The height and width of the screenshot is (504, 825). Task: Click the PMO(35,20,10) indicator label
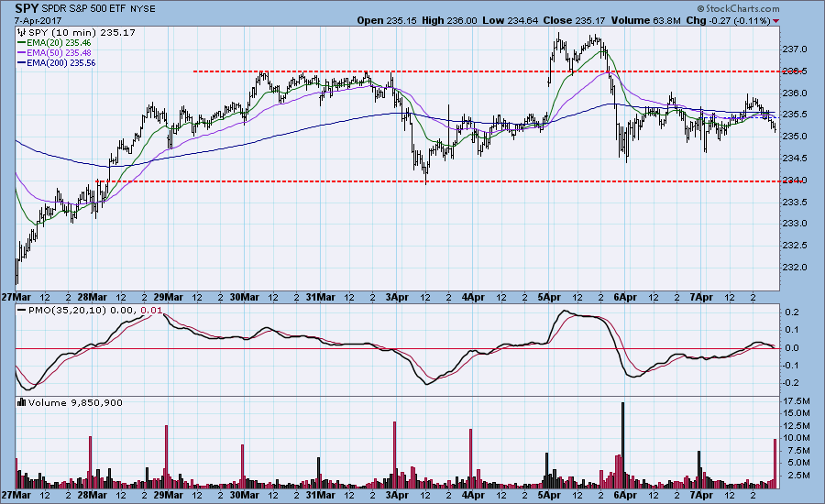click(67, 311)
